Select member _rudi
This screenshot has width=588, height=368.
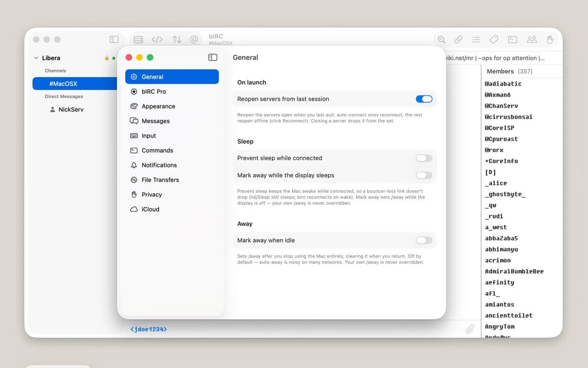[494, 216]
